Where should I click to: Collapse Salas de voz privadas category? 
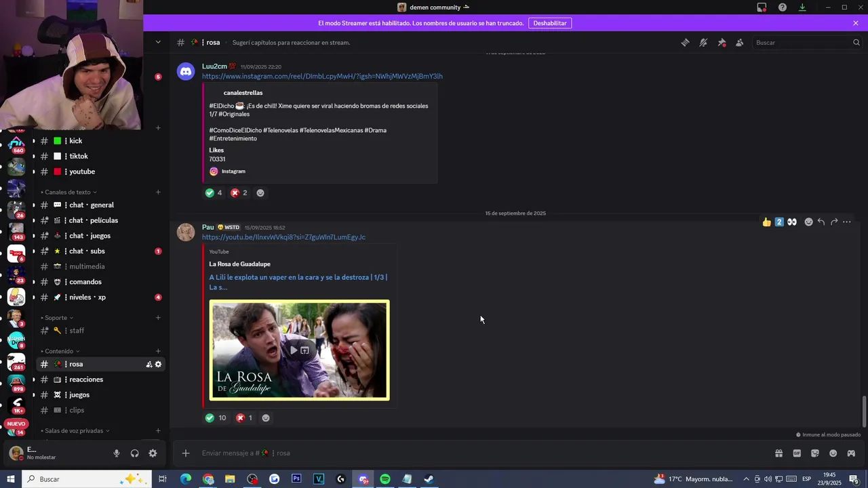point(77,431)
